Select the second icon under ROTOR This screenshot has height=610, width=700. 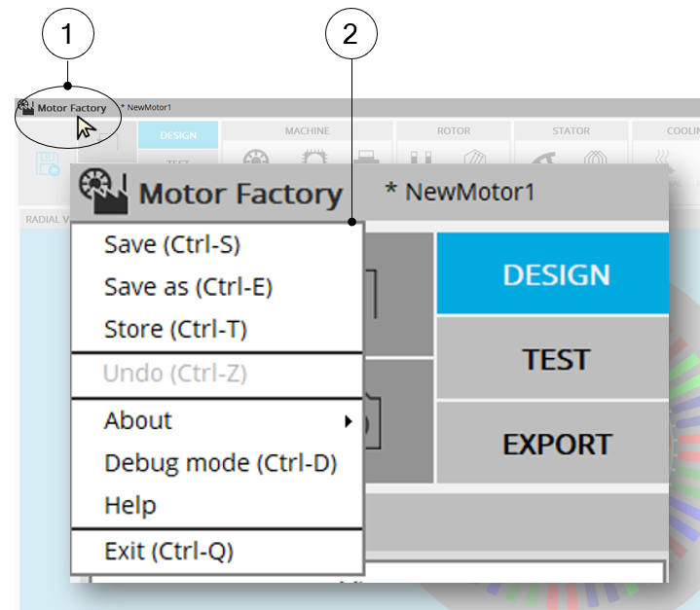click(474, 156)
